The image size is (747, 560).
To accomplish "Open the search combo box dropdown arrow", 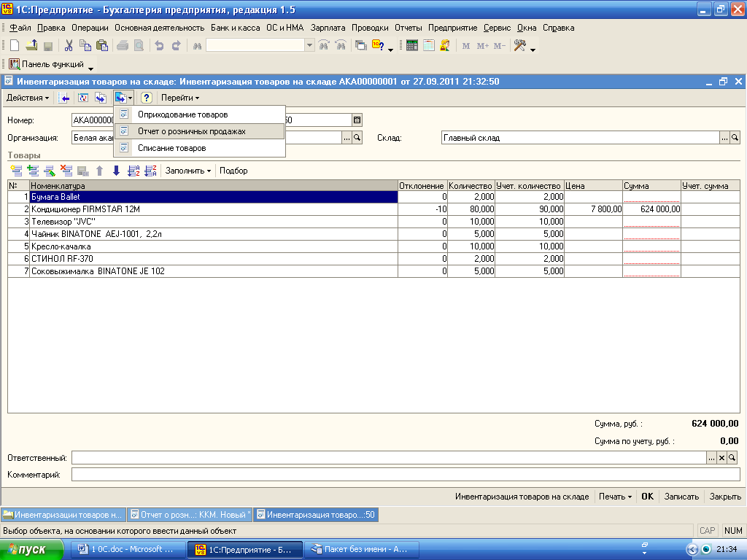I will (x=309, y=46).
